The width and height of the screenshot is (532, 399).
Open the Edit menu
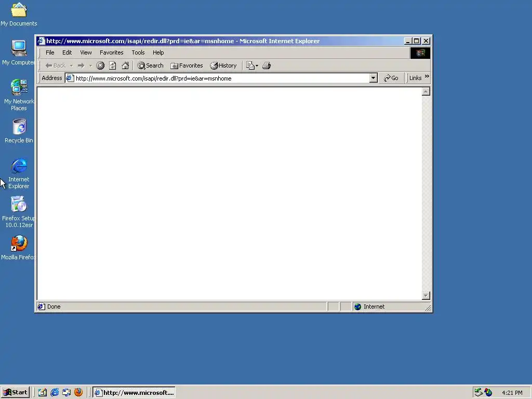coord(67,52)
